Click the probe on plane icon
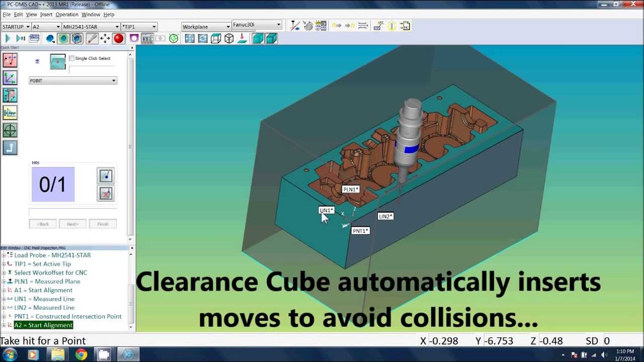The width and height of the screenshot is (644, 362). pos(242,39)
